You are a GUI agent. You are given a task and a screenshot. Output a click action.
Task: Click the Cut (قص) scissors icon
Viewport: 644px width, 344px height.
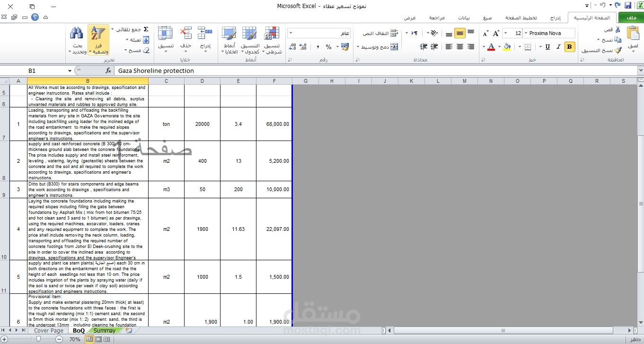(x=618, y=30)
